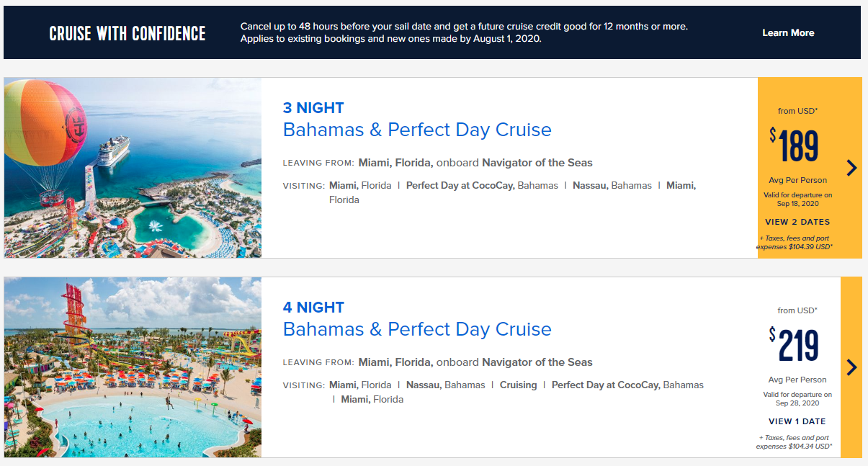
Task: Open the Learn More link in the banner
Action: [x=788, y=32]
